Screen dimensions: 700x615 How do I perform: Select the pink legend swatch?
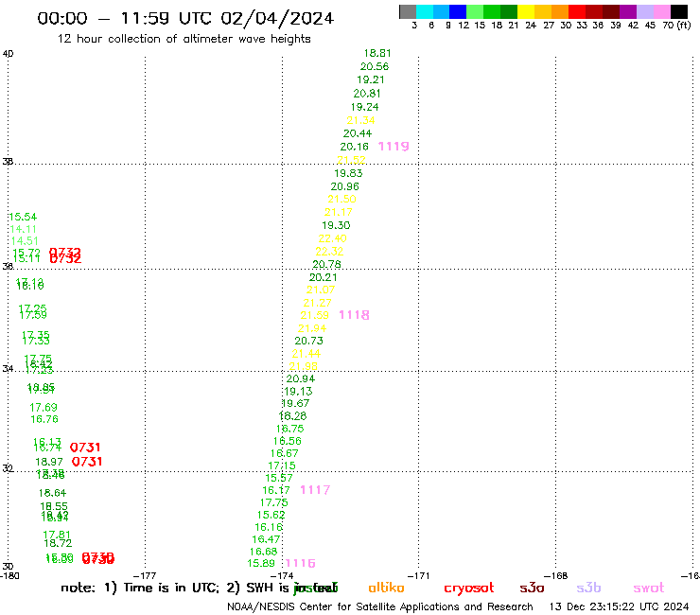tap(661, 11)
